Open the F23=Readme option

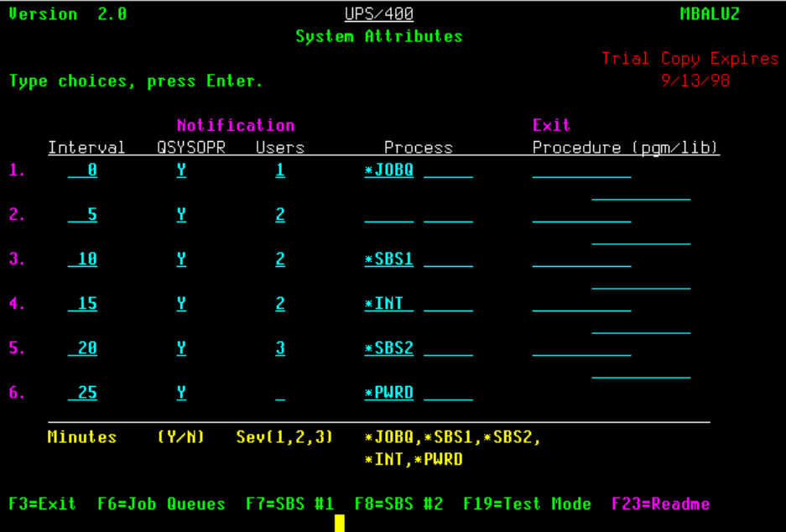[x=661, y=504]
